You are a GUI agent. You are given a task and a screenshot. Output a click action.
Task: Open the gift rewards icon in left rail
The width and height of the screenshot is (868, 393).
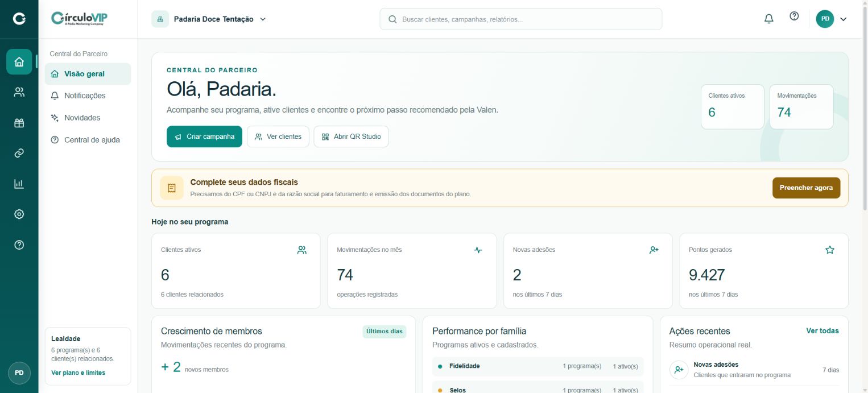coord(19,123)
